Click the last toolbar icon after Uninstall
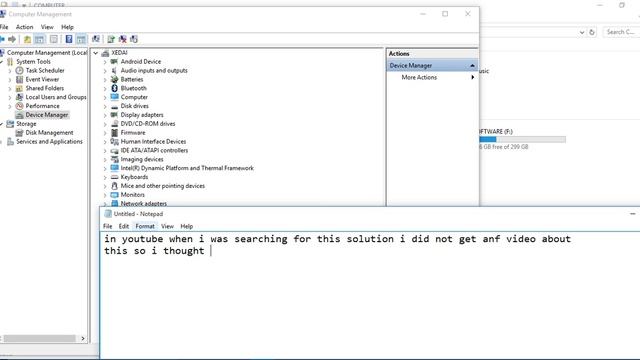 134,39
